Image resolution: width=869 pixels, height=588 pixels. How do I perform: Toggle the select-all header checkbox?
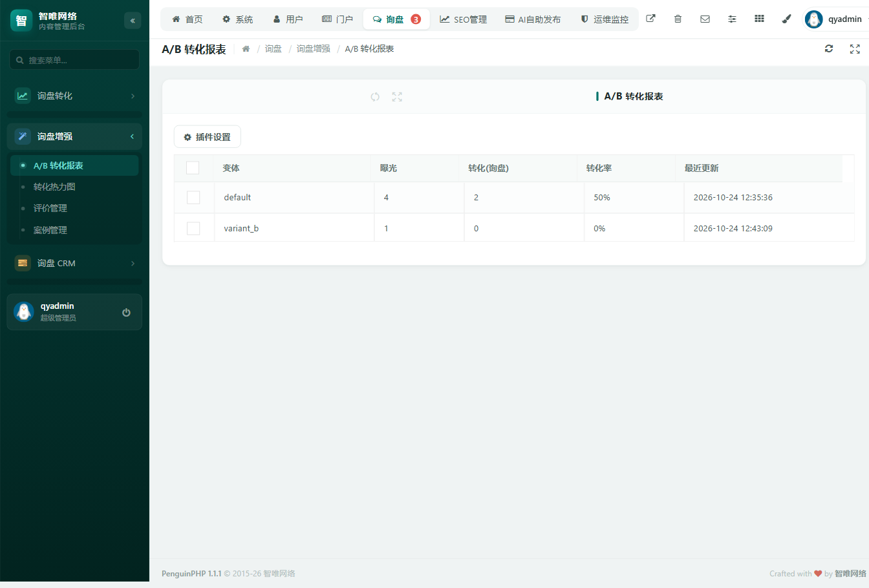(x=193, y=168)
